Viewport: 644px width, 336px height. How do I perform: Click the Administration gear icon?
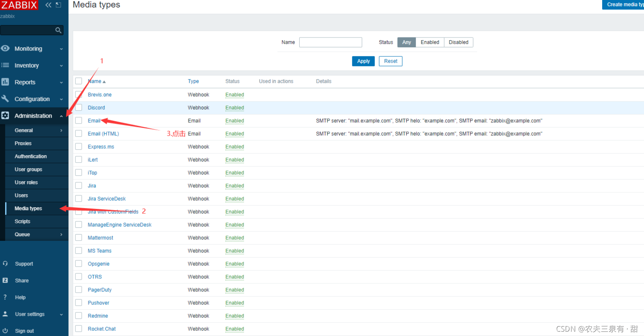(x=5, y=116)
